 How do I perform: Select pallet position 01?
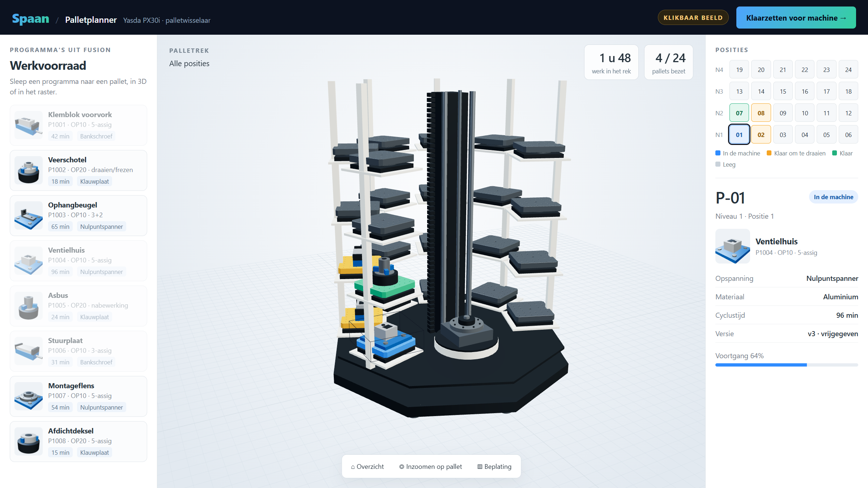[739, 134]
